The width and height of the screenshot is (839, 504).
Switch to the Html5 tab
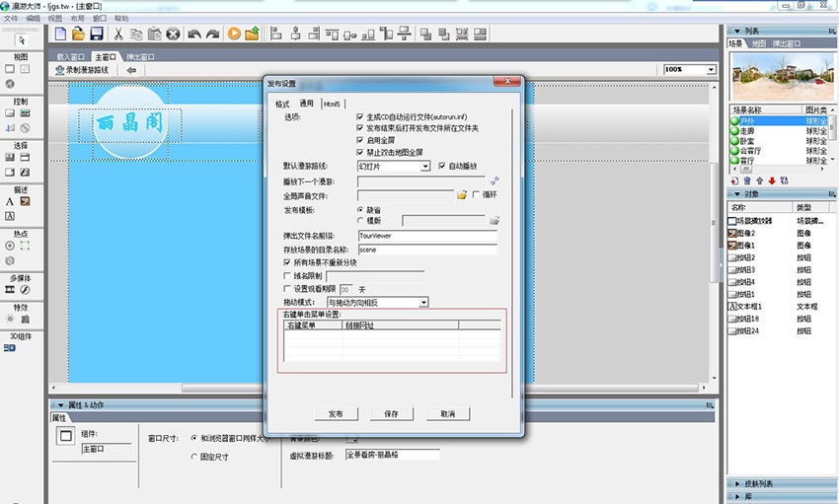tap(331, 104)
